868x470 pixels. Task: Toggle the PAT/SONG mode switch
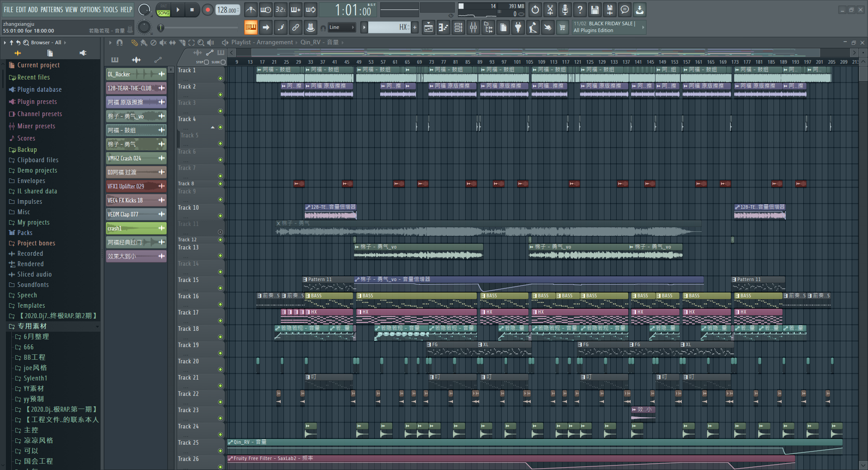point(163,10)
